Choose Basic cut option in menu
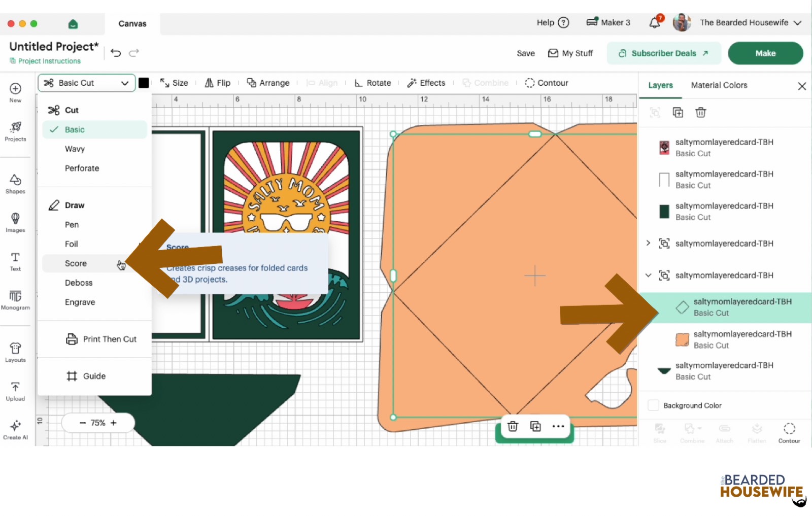 95,129
